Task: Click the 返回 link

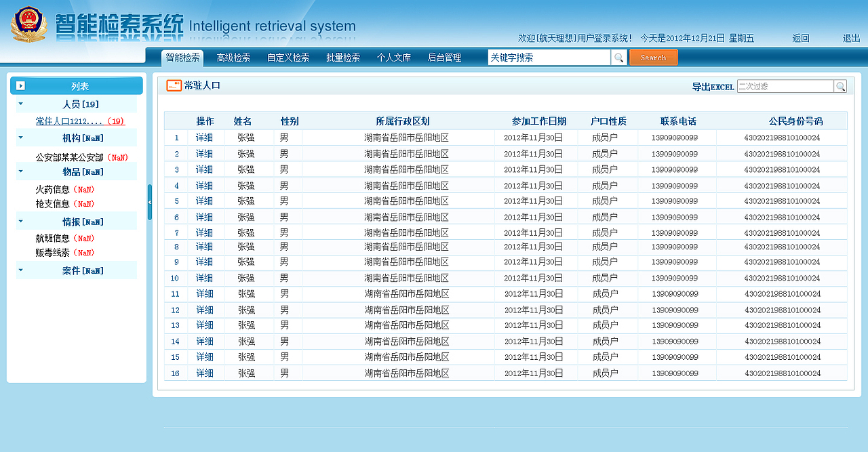Action: pyautogui.click(x=801, y=38)
